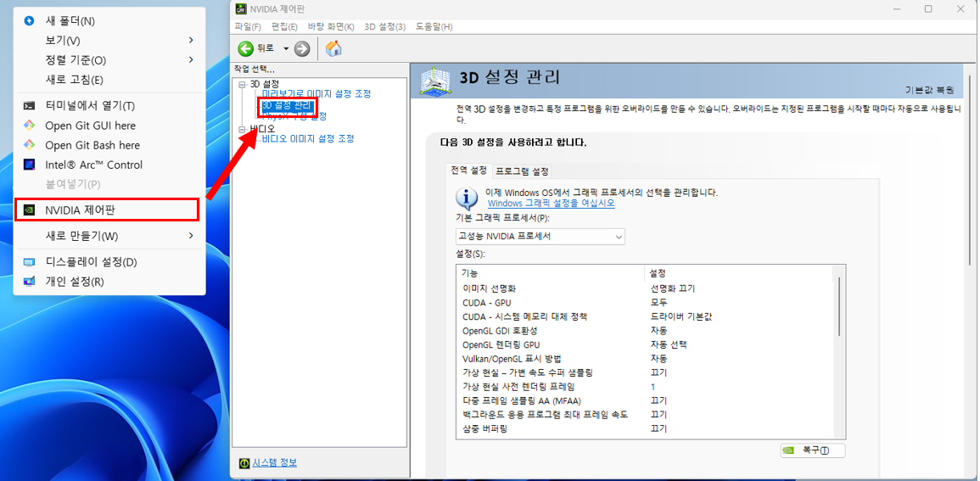Select 백그라운드 응용 프로그램 최대 프레임 속도 row

pos(644,415)
